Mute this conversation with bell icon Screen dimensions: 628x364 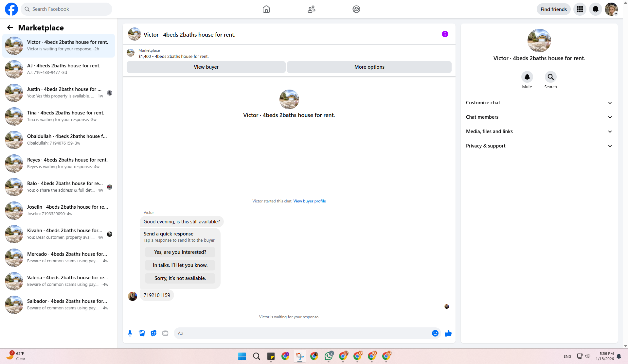click(x=527, y=77)
